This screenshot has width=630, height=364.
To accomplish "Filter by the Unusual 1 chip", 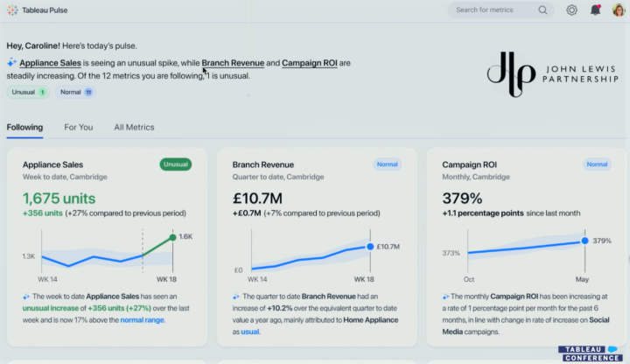I will (28, 92).
